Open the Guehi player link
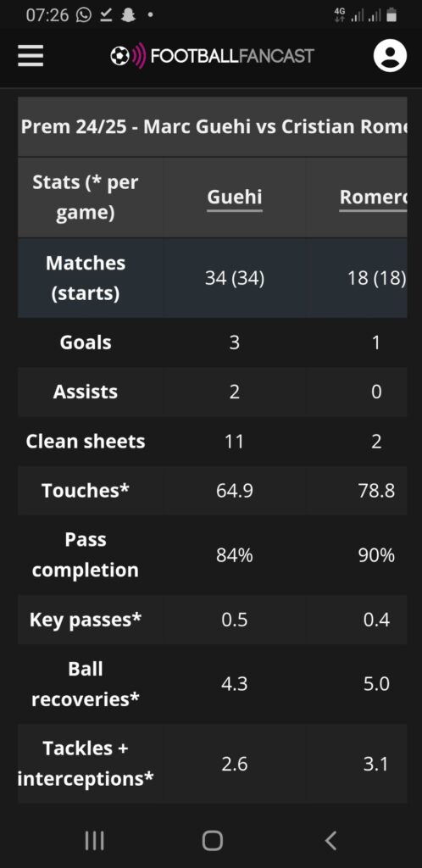 [235, 197]
